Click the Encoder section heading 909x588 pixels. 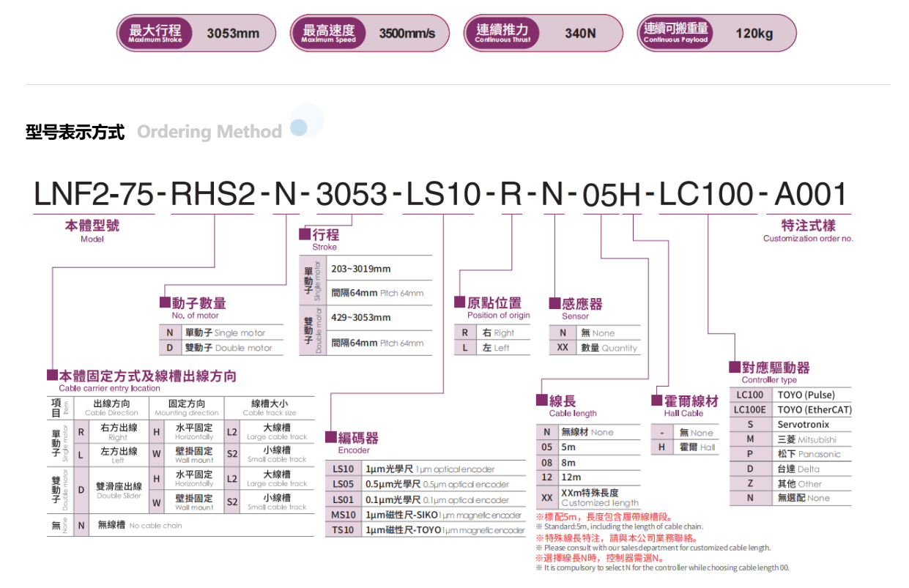352,442
